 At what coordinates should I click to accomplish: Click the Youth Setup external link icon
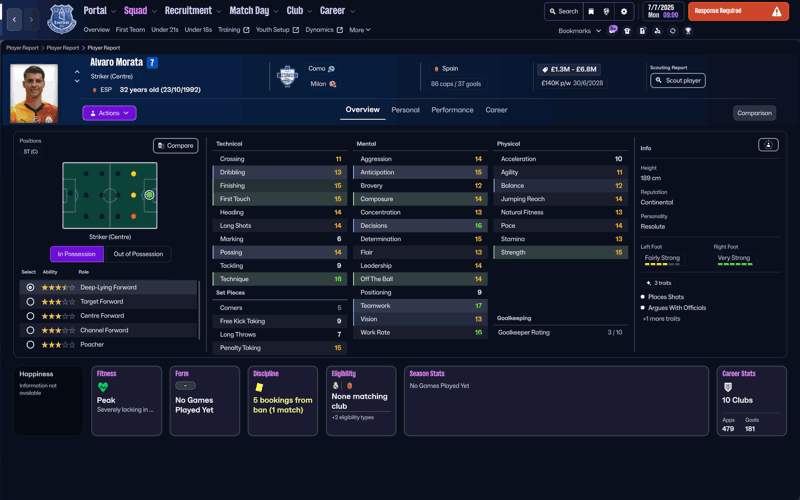(x=295, y=30)
